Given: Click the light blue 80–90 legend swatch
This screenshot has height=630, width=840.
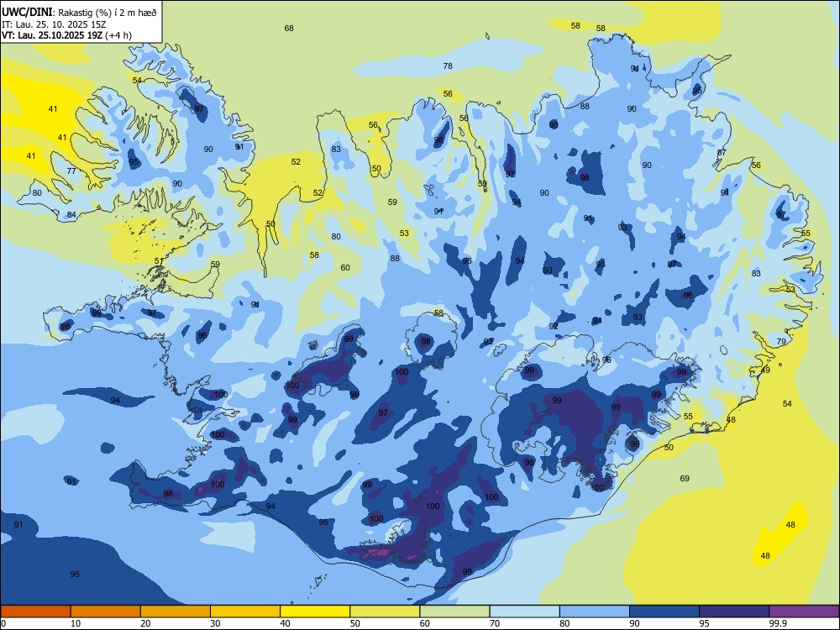Looking at the screenshot, I should pos(595,612).
